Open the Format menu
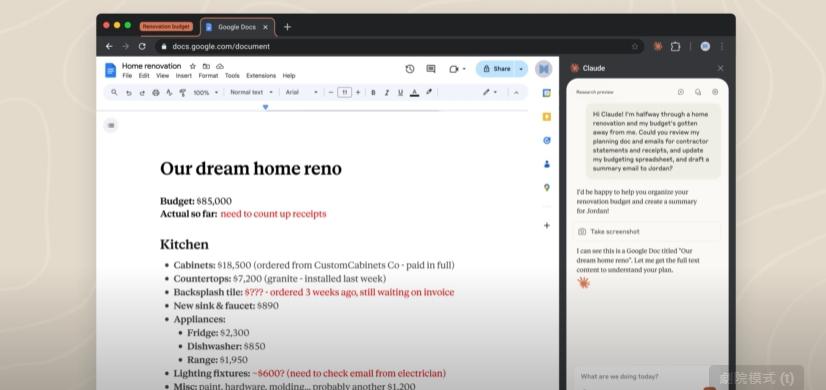Viewport: 826px width, 390px height. coord(208,76)
